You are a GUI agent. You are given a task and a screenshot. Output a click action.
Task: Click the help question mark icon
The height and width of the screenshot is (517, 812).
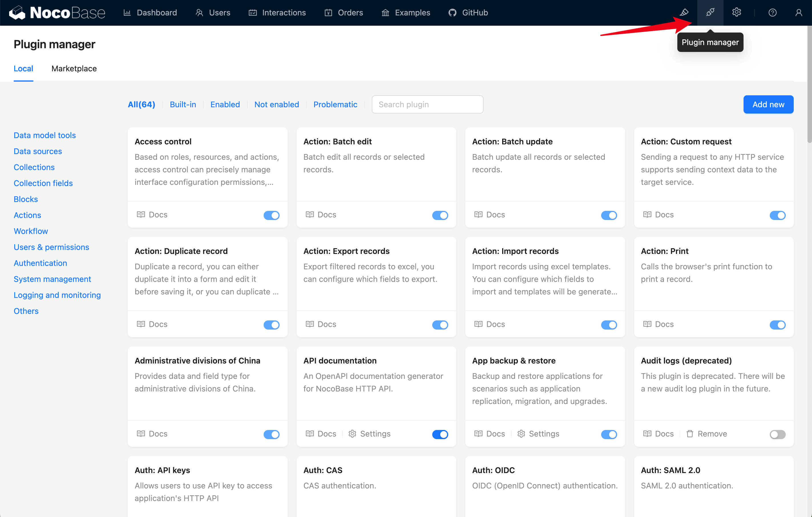(x=772, y=13)
